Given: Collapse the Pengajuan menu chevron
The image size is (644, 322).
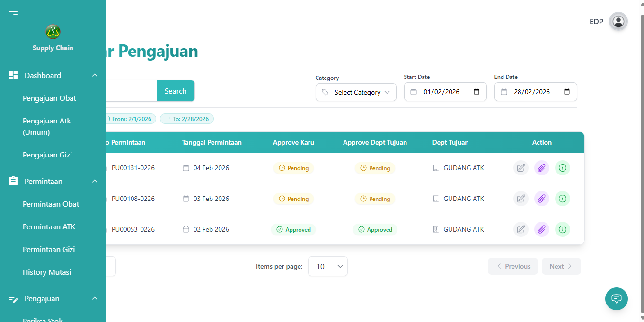Looking at the screenshot, I should coord(95,299).
